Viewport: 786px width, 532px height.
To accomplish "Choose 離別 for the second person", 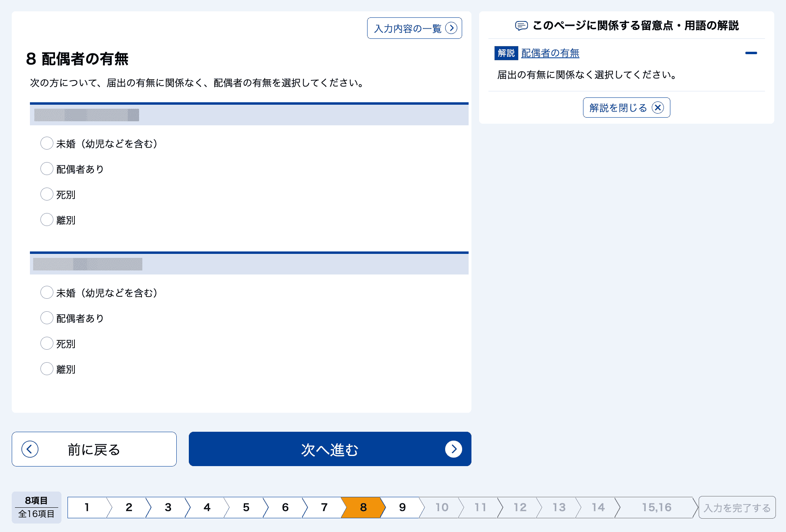I will point(47,369).
